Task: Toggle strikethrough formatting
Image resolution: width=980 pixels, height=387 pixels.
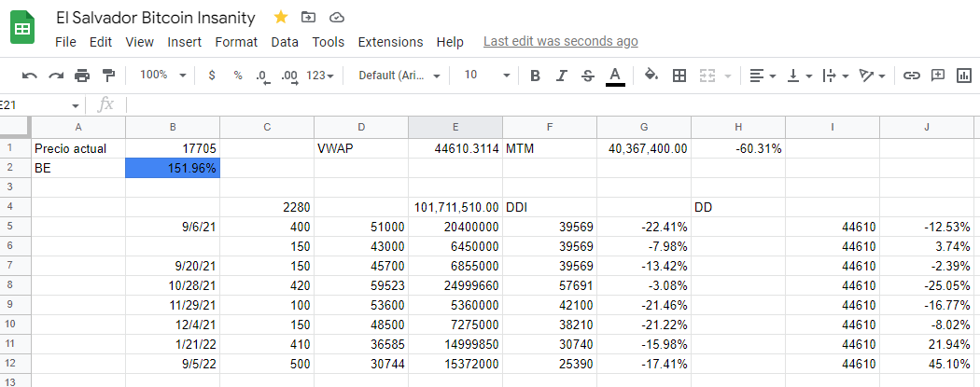Action: (x=587, y=76)
